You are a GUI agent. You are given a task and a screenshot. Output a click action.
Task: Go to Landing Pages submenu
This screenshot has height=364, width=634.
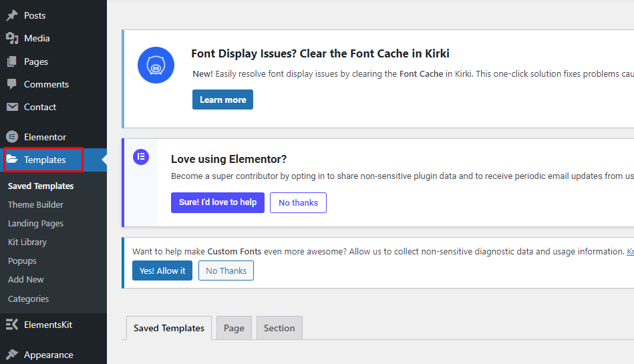pyautogui.click(x=35, y=223)
